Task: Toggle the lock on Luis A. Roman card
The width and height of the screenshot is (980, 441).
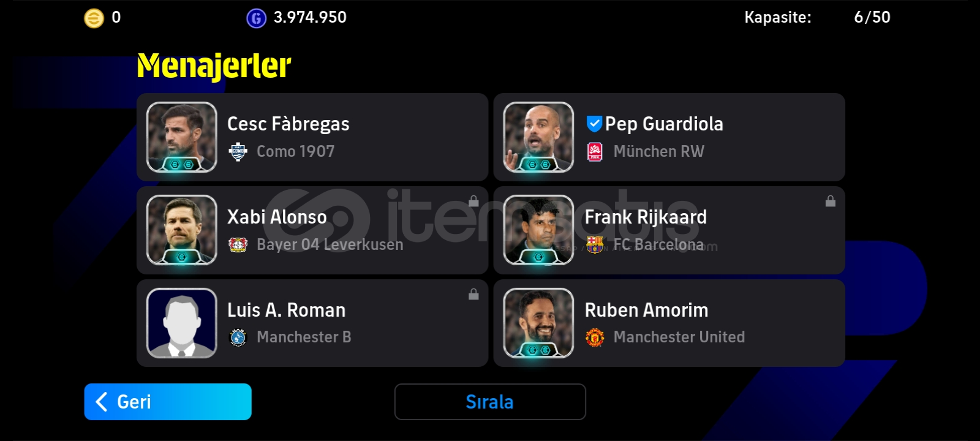Action: 473,294
